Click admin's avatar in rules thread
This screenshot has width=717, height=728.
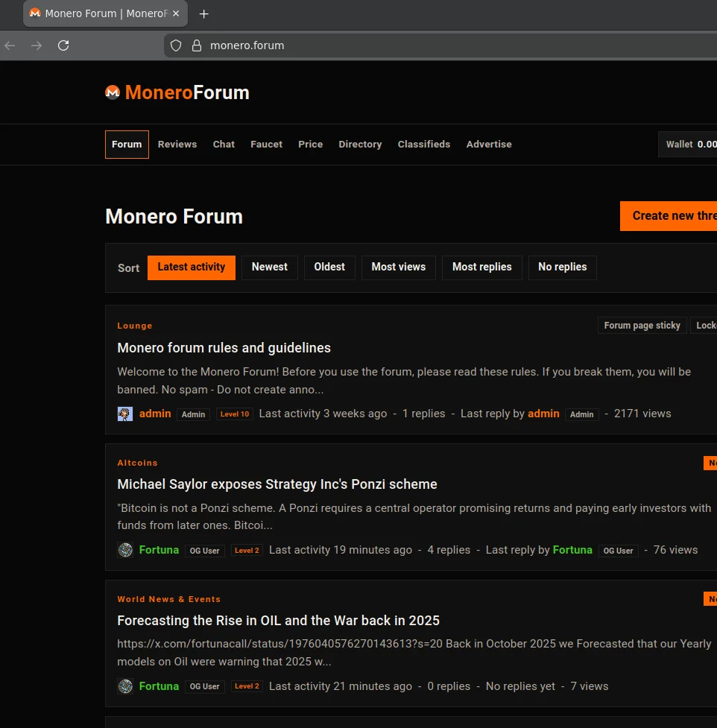click(125, 414)
